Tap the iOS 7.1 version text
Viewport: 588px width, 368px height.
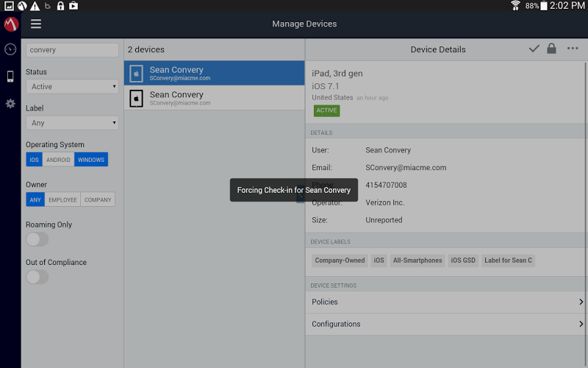coord(325,86)
